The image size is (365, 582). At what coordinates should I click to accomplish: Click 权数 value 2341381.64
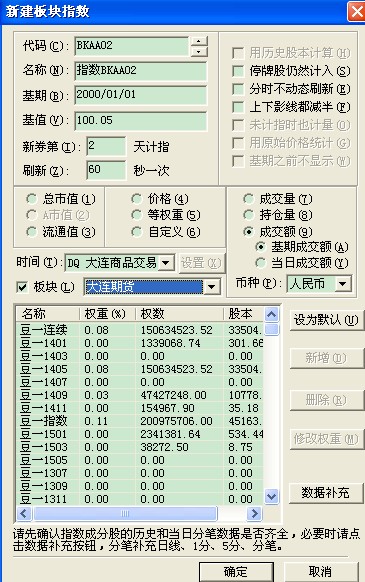[170, 434]
